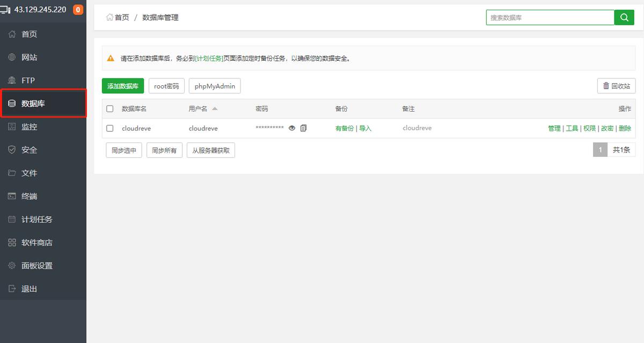
Task: Click 管理 link for cloudreve database
Action: (x=554, y=128)
